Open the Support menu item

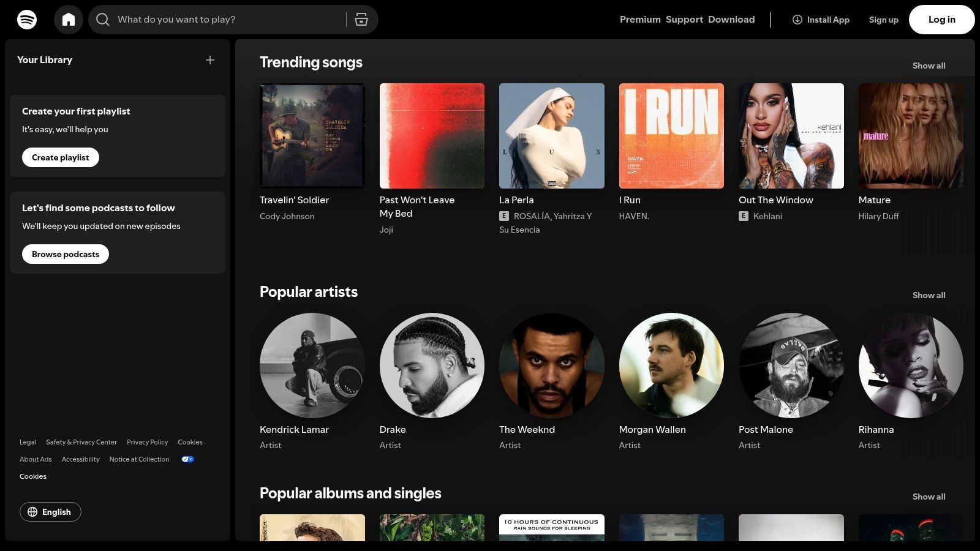point(684,19)
